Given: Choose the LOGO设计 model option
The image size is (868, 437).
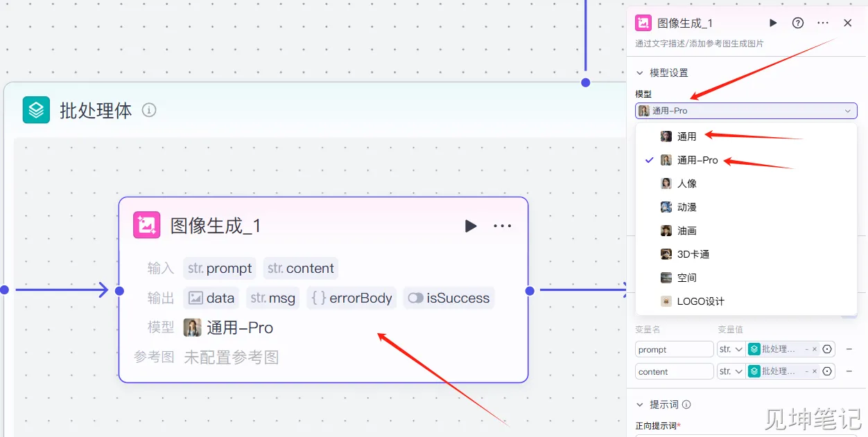Looking at the screenshot, I should (700, 301).
